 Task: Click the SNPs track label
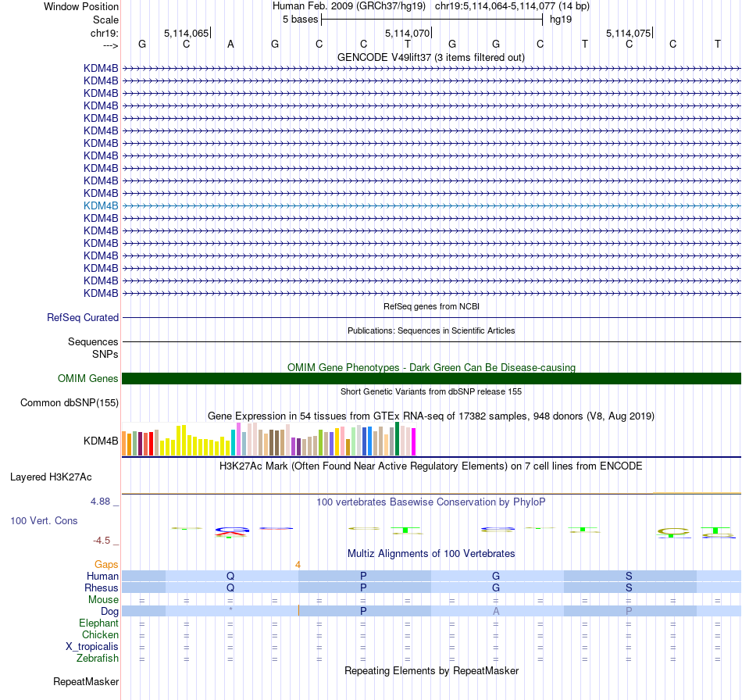(105, 354)
